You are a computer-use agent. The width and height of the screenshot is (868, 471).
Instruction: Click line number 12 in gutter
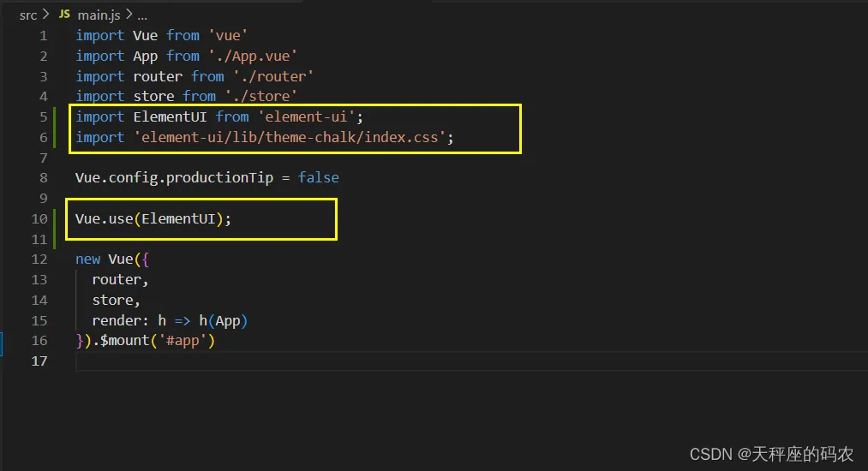pyautogui.click(x=39, y=259)
